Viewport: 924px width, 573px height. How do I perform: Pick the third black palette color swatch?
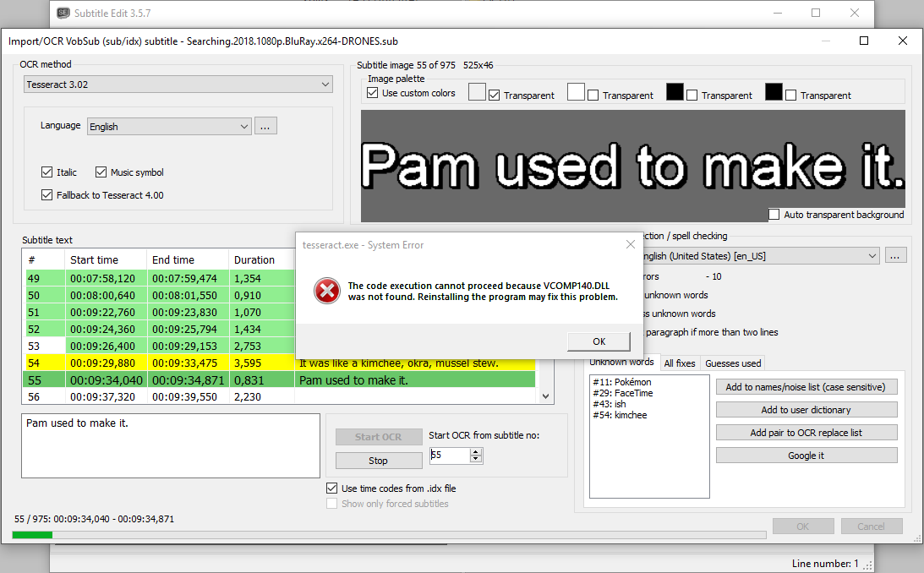(675, 92)
